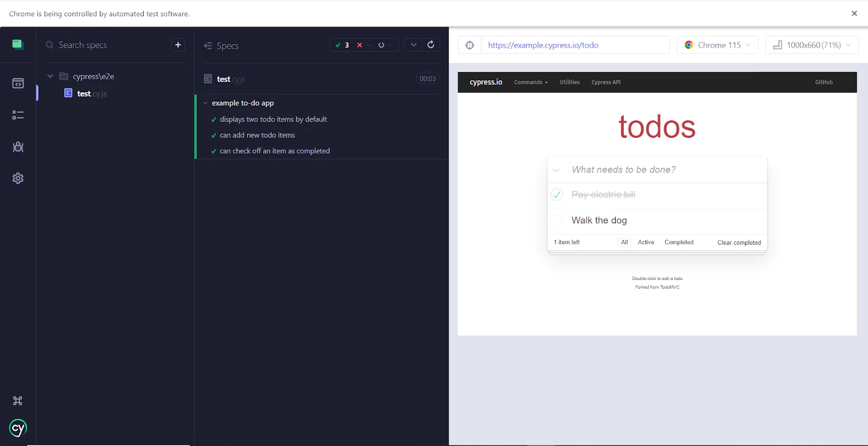Select the All filter
The image size is (868, 446).
pyautogui.click(x=624, y=243)
